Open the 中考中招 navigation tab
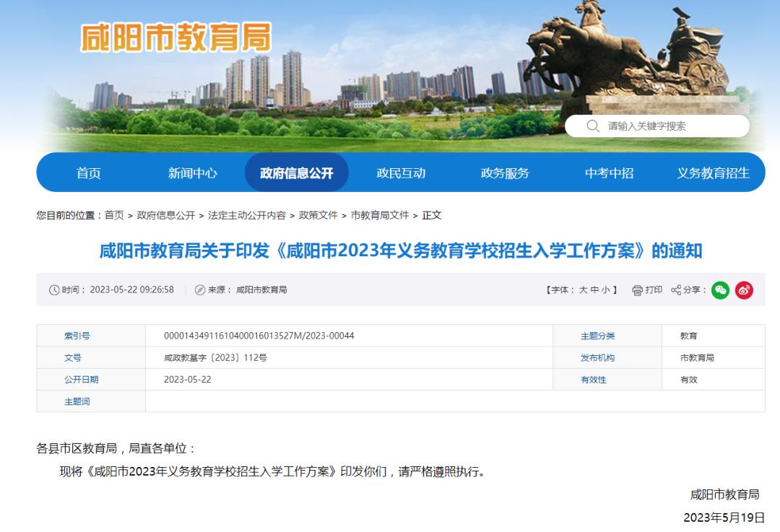The image size is (780, 532). tap(609, 173)
